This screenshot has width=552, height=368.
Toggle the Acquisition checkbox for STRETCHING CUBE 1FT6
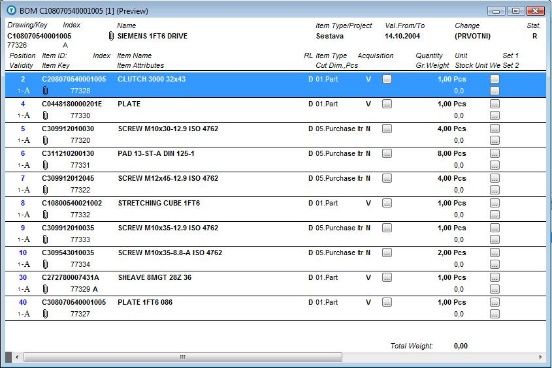[x=387, y=203]
